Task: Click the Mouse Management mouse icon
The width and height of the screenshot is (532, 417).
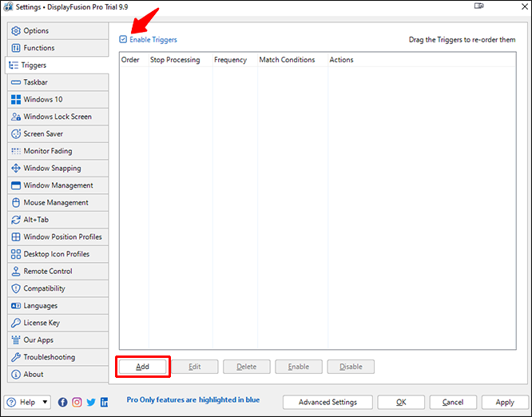Action: [16, 203]
